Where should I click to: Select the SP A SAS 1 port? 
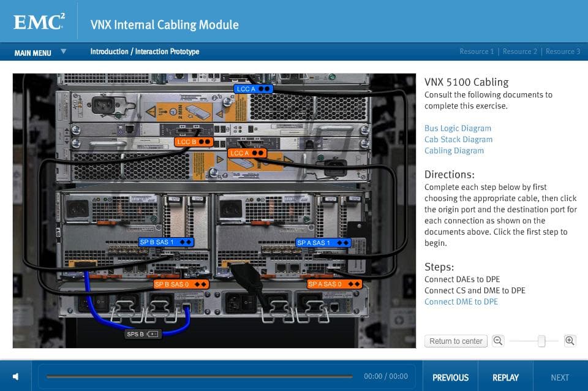(323, 243)
